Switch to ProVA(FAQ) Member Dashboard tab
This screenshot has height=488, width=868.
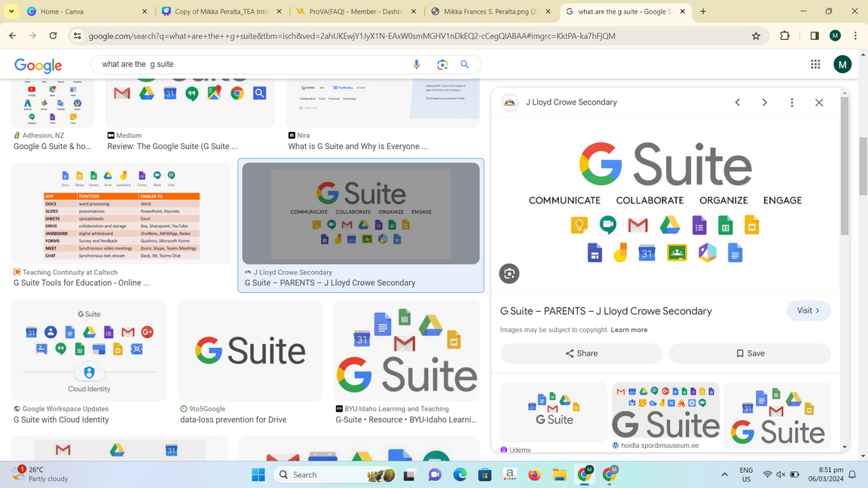tap(356, 11)
